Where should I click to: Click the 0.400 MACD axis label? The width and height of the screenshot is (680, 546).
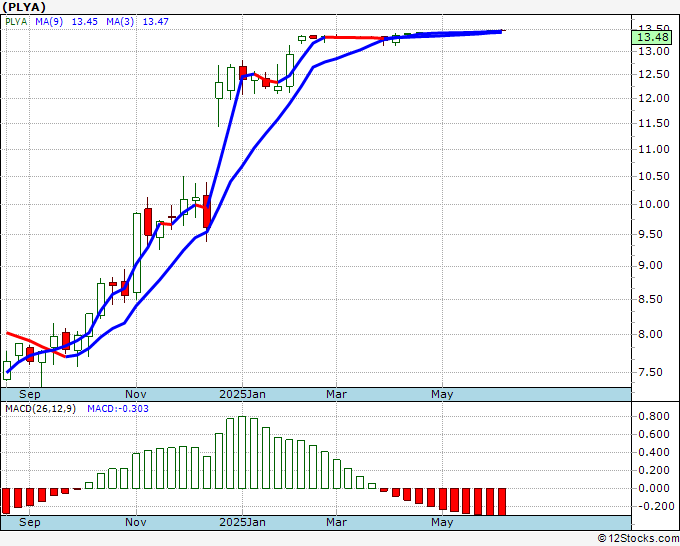(x=654, y=452)
